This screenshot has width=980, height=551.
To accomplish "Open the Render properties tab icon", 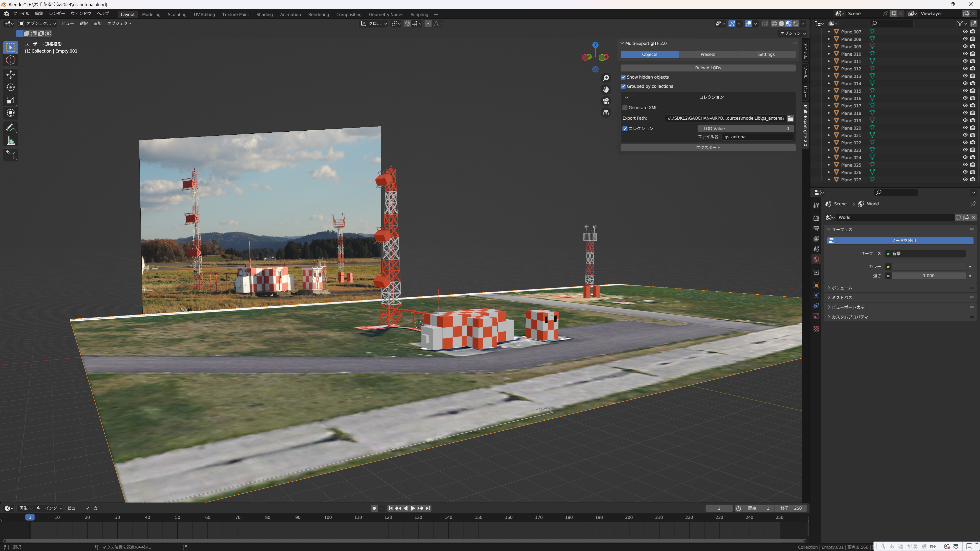I will [x=816, y=218].
